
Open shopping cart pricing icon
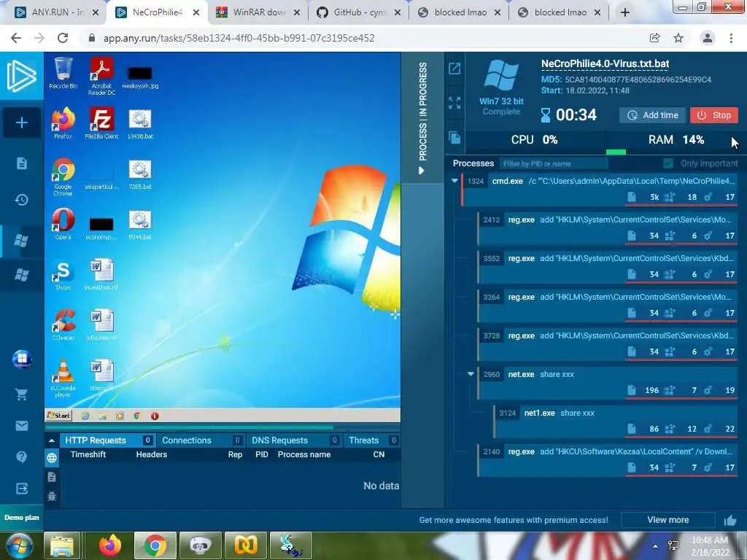coord(21,394)
